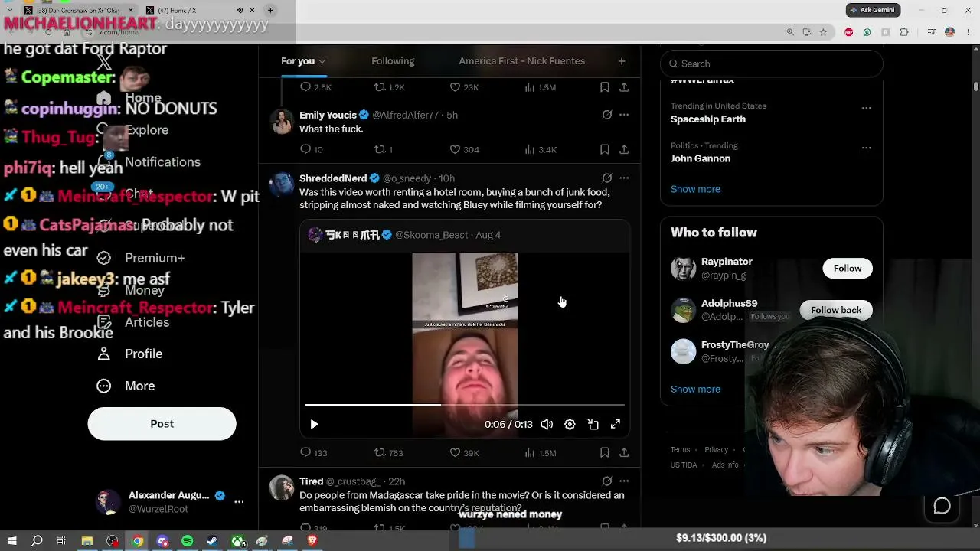Open a new Chrome tab
The height and width of the screenshot is (551, 980).
coord(270,10)
